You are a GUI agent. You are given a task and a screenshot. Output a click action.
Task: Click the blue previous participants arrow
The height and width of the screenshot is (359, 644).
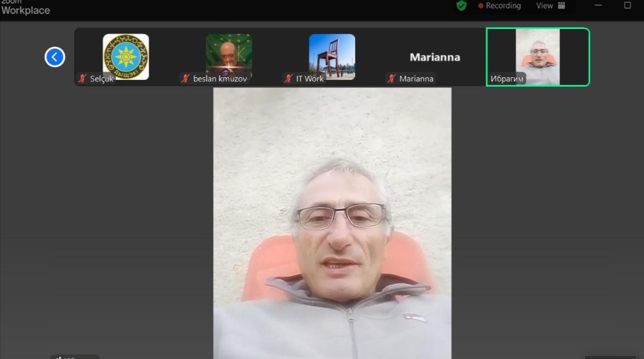click(55, 57)
